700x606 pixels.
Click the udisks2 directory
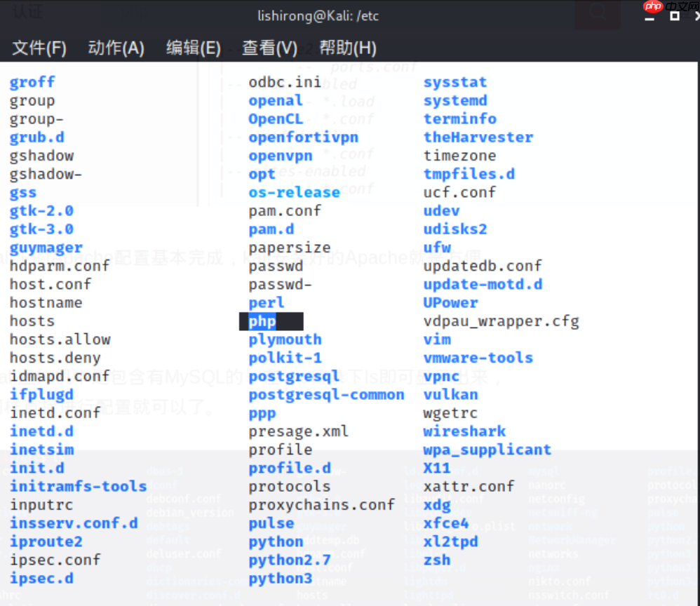(x=455, y=229)
